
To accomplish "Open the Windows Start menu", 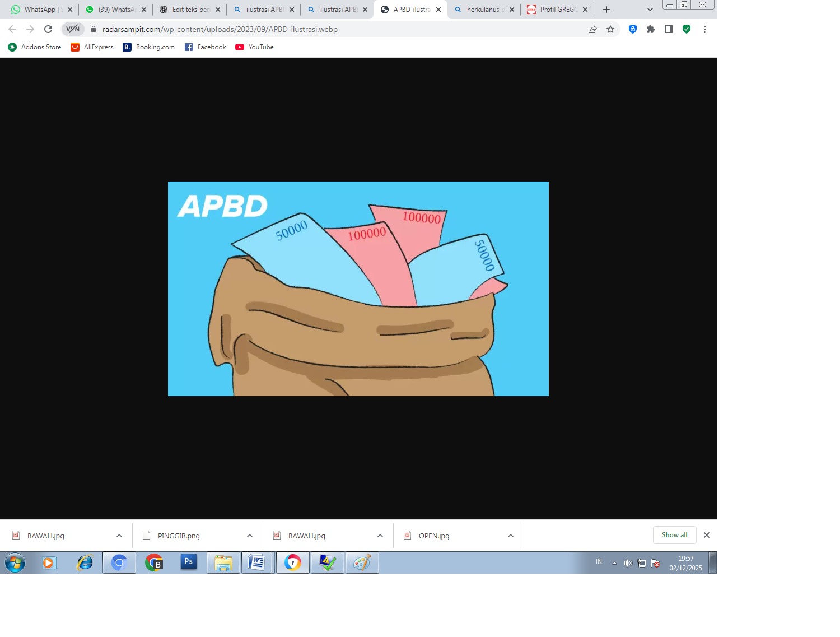I will [x=15, y=562].
